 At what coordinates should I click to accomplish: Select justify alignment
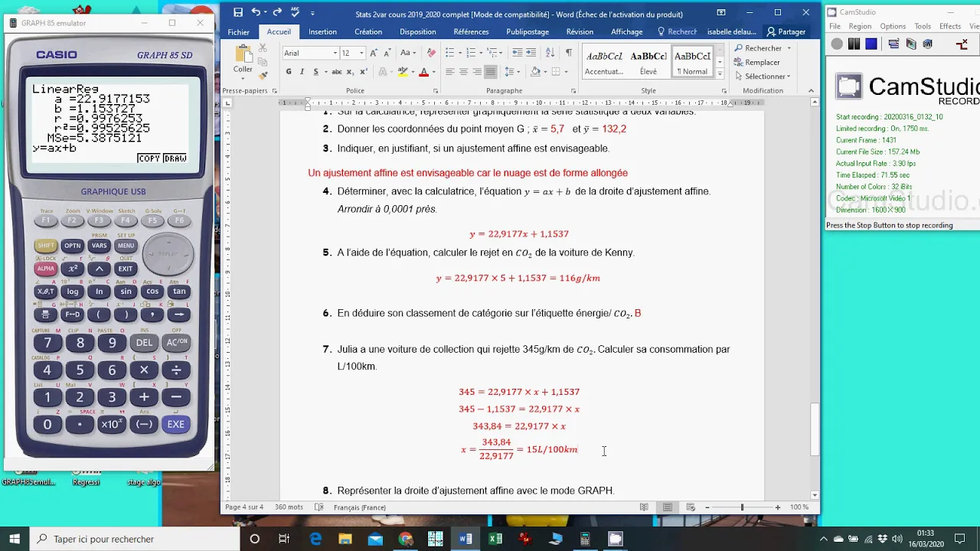[491, 72]
